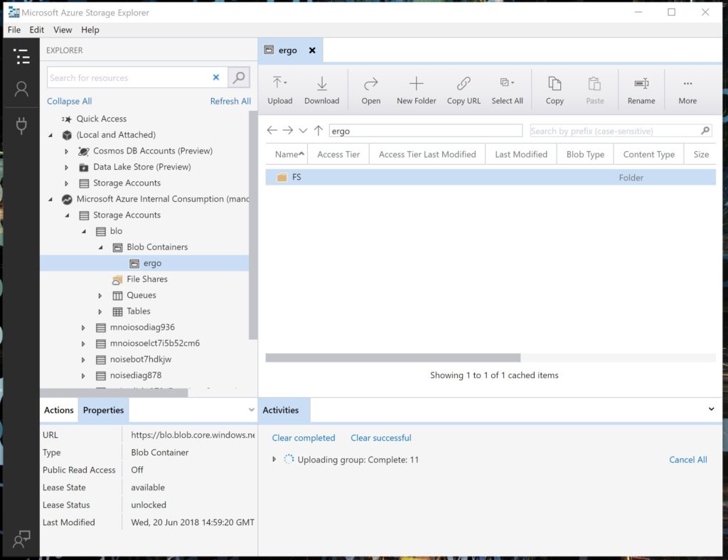This screenshot has width=728, height=560.
Task: Open the path history down arrow
Action: tap(303, 131)
